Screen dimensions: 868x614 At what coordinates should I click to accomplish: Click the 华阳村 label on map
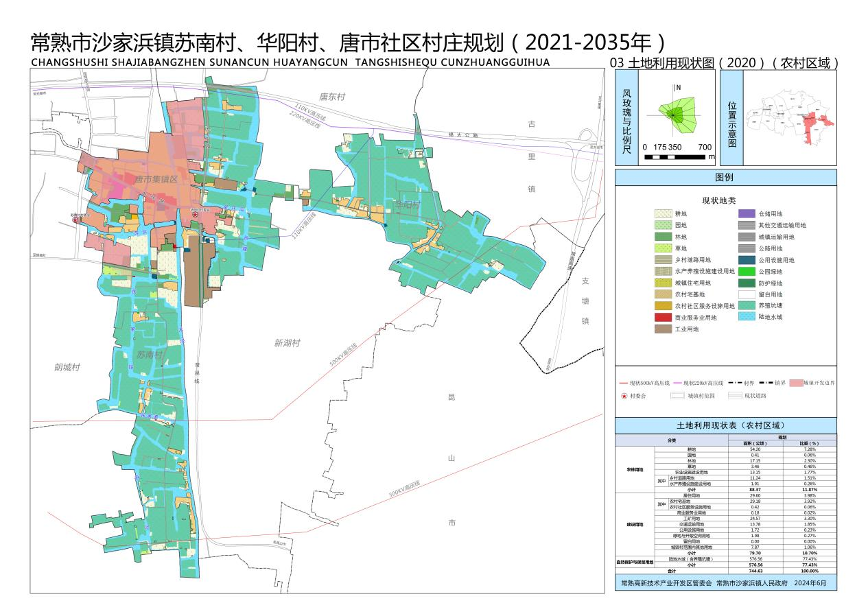tap(407, 205)
